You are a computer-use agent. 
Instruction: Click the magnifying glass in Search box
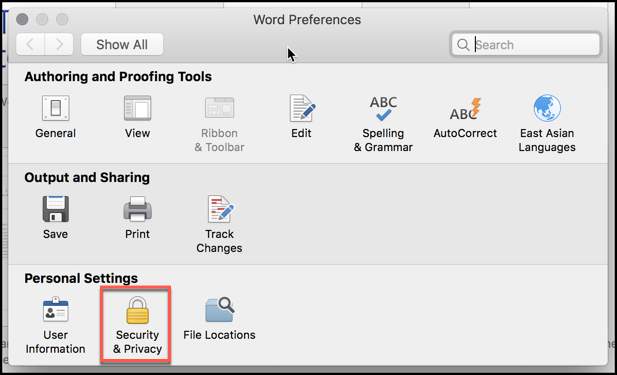point(463,45)
